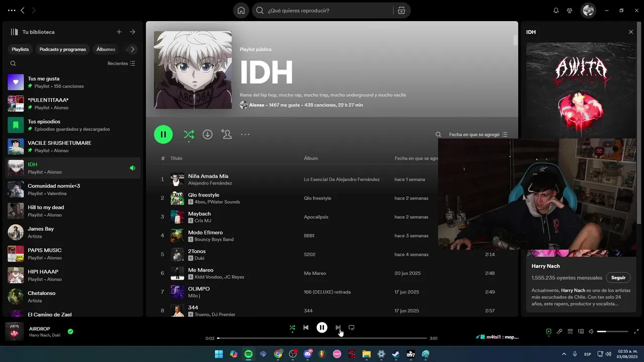Viewport: 644px width, 362px height.
Task: Filter library by Playlists
Action: click(20, 49)
